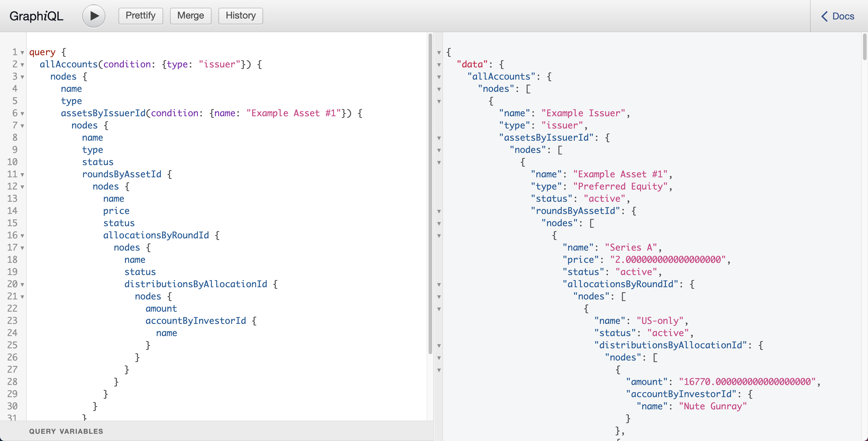868x441 pixels.
Task: Fold the nodes block on line 17
Action: click(22, 248)
